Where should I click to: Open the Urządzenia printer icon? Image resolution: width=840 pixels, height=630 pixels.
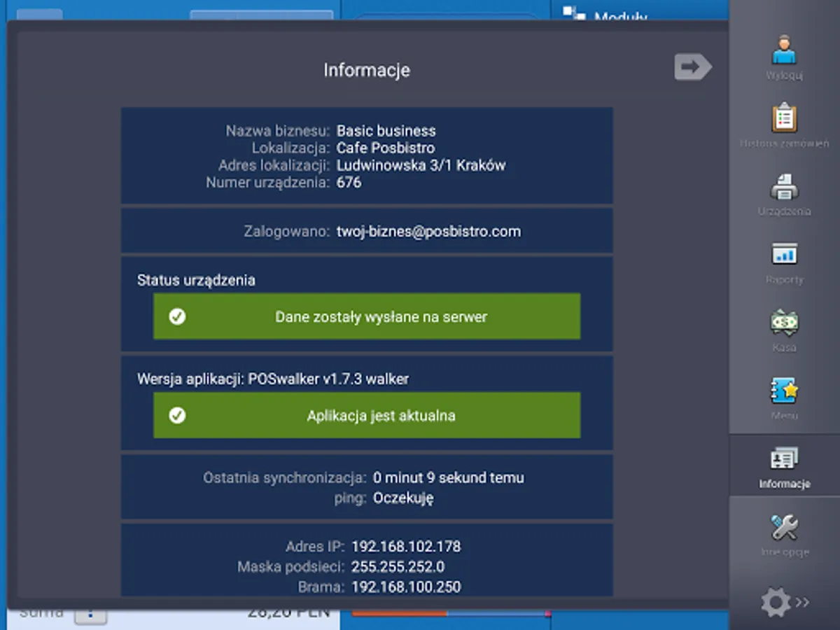click(x=784, y=187)
